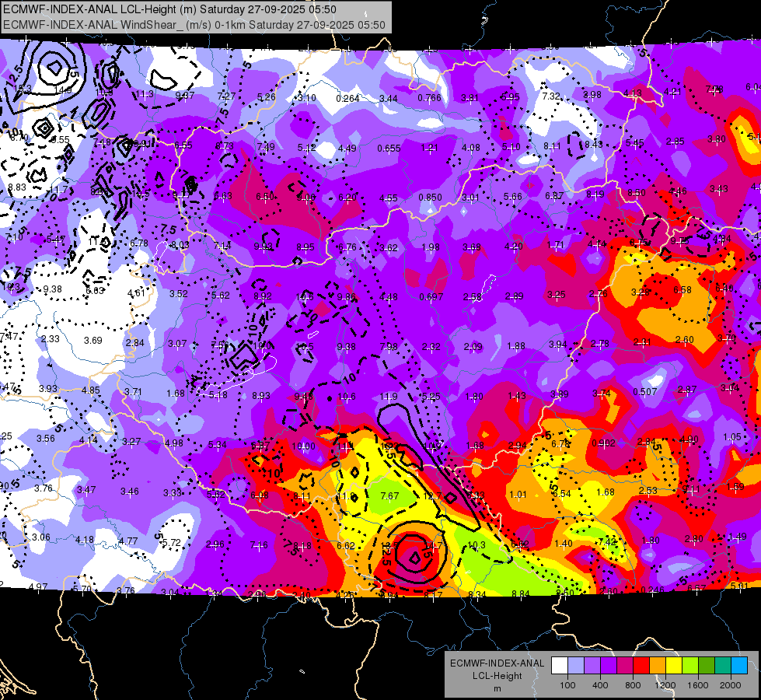Screen dimensions: 761x700
Task: Click the map value "1.43"
Action: (x=517, y=395)
